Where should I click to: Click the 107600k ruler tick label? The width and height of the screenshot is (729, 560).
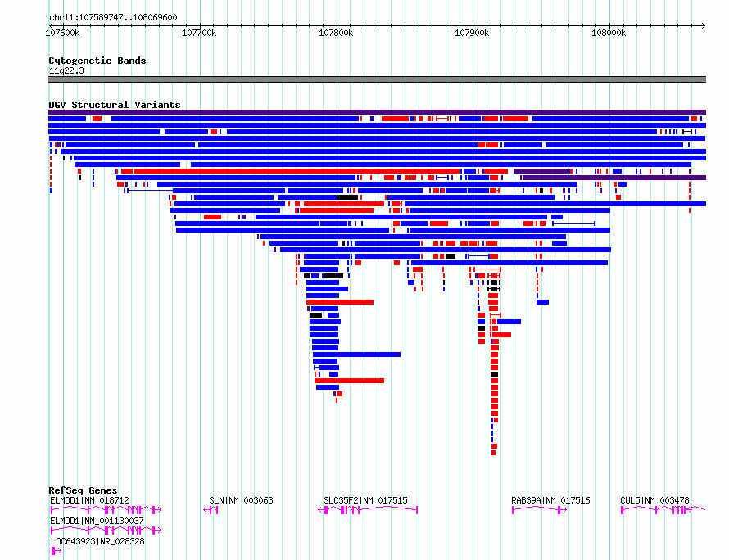click(62, 33)
